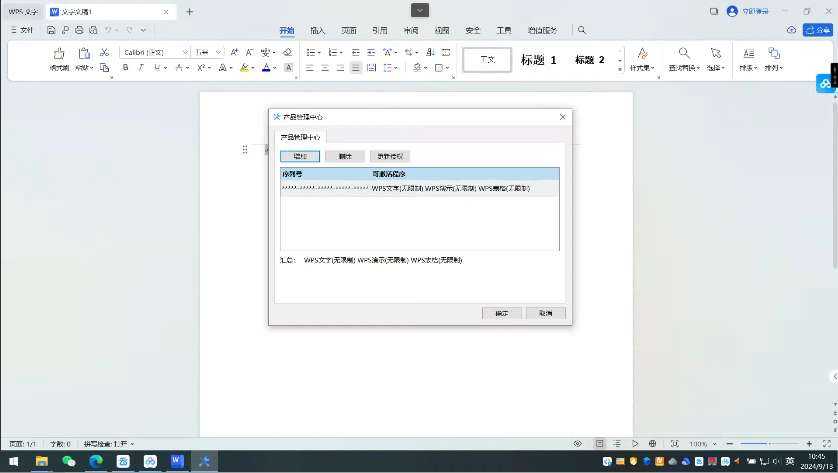Click the Decrease indent icon

click(355, 52)
